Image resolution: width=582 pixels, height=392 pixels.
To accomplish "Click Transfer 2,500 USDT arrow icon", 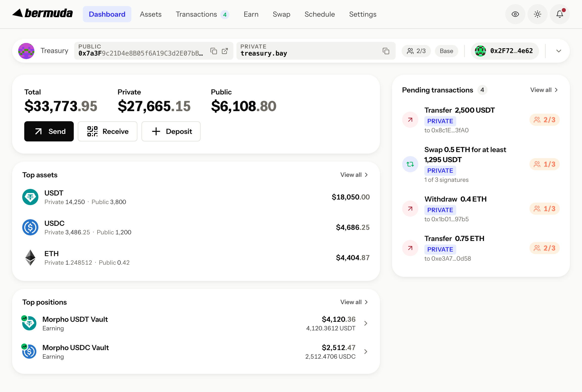I will click(x=410, y=120).
